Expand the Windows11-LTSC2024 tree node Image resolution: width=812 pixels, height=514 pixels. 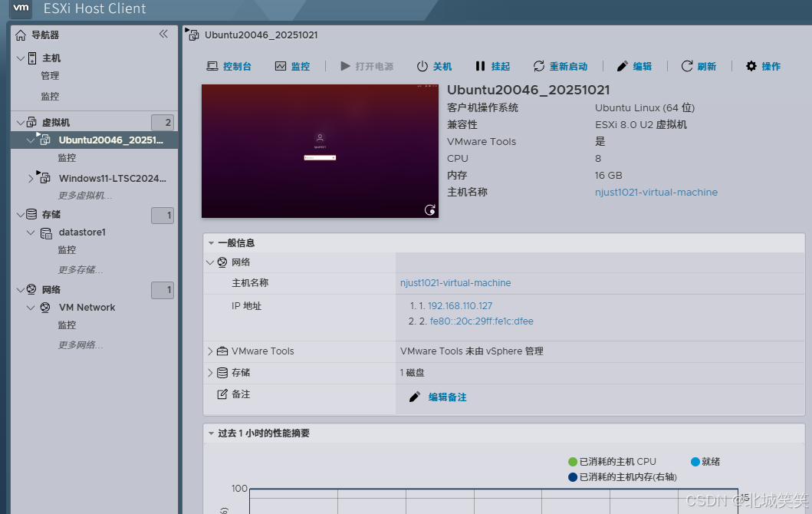pos(31,178)
